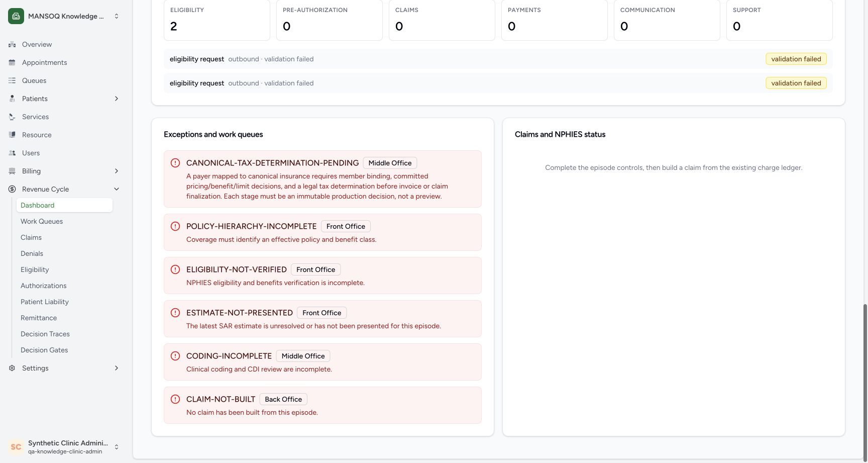Click alert icon on CANONICAL-TAX-DETERMINATION-PENDING

175,163
